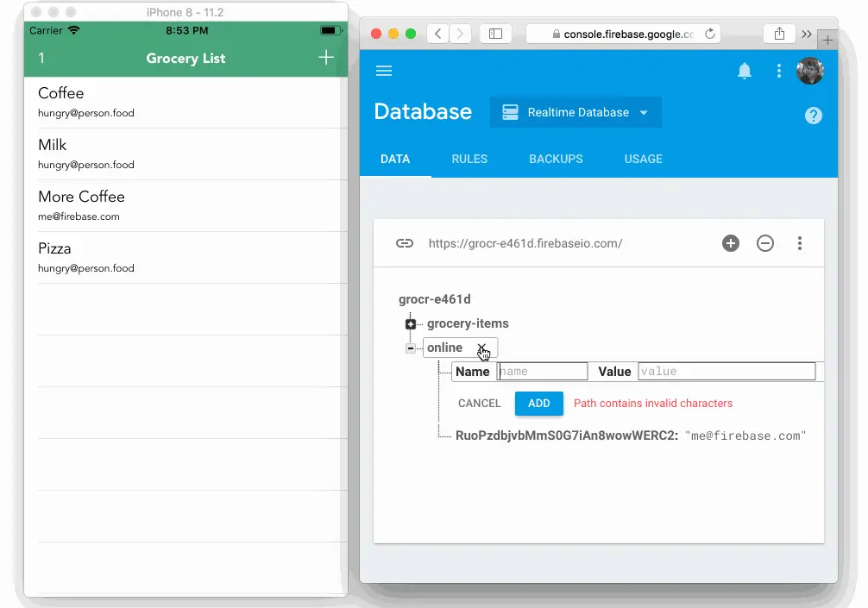Focus the Name input field
868x608 pixels.
(543, 371)
